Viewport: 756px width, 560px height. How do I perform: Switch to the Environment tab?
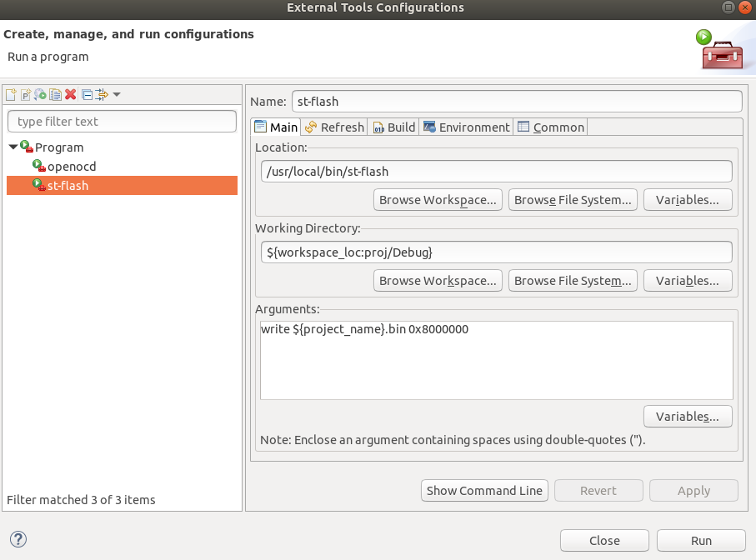click(466, 127)
